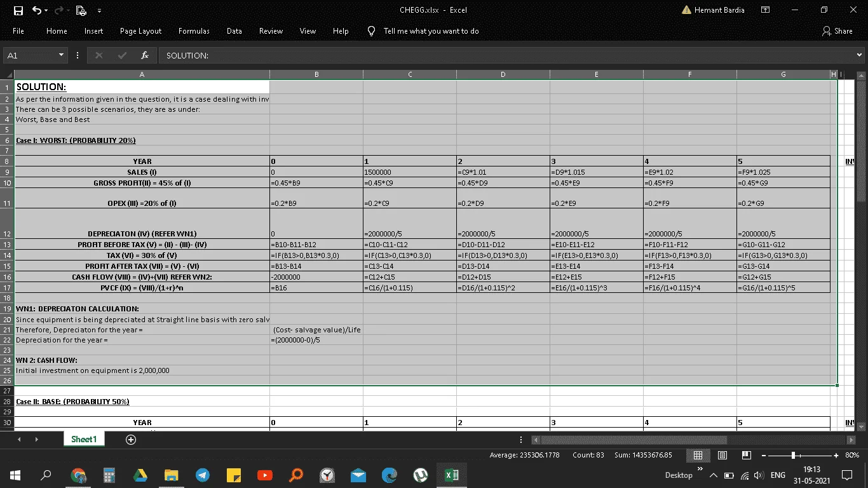Select cell A1 containing SOLUTION:
The image size is (868, 488).
pyautogui.click(x=142, y=87)
